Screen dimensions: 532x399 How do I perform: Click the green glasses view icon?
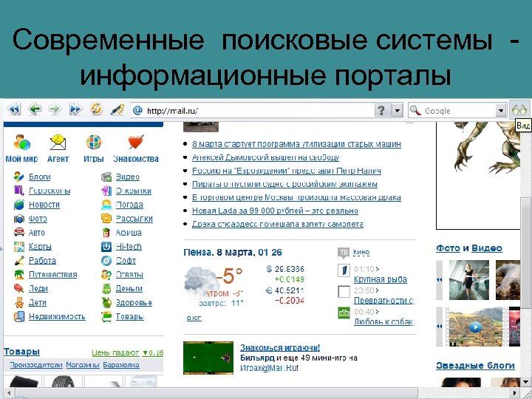(519, 110)
